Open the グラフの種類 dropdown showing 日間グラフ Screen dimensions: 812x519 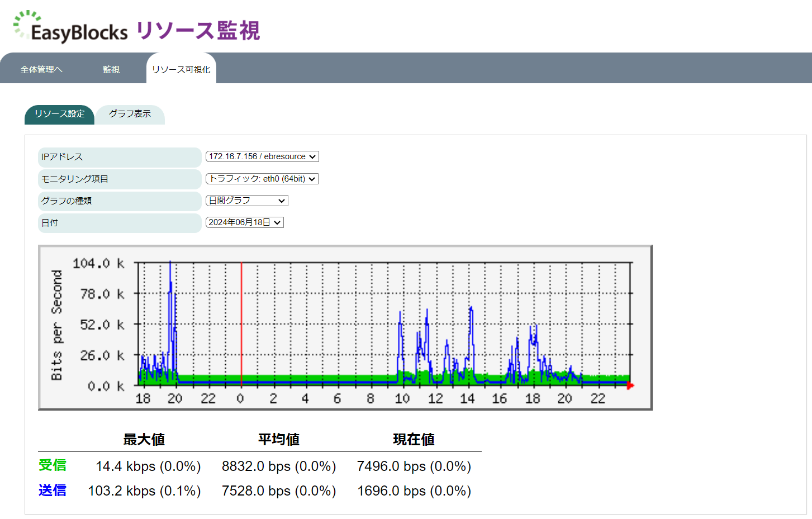click(247, 201)
